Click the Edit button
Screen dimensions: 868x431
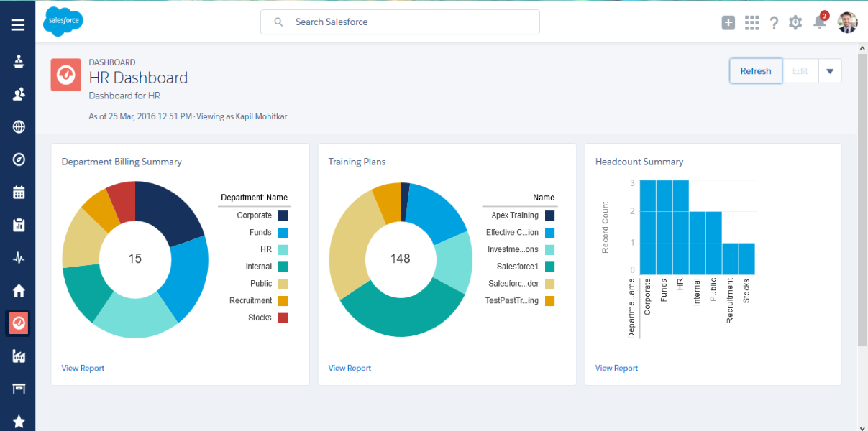[800, 71]
